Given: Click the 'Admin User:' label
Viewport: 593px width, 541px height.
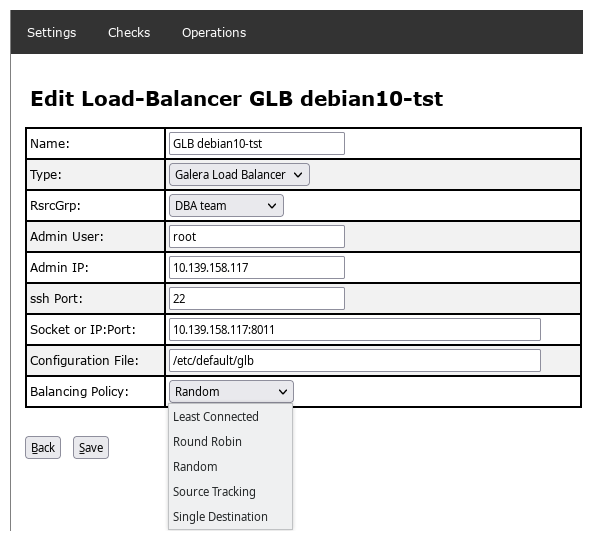Looking at the screenshot, I should coord(67,237).
